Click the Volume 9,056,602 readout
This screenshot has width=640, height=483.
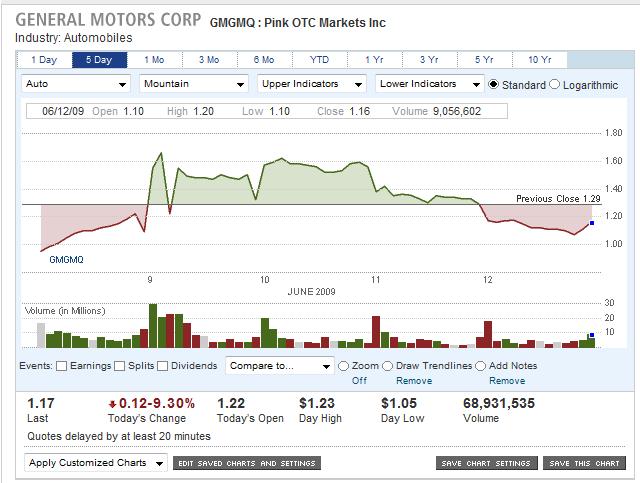[436, 111]
